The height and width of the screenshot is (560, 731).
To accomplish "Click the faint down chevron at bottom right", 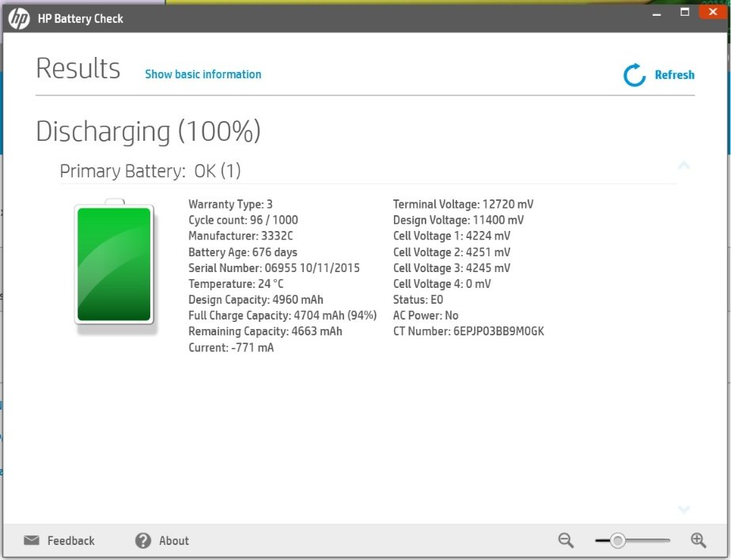I will (x=684, y=509).
